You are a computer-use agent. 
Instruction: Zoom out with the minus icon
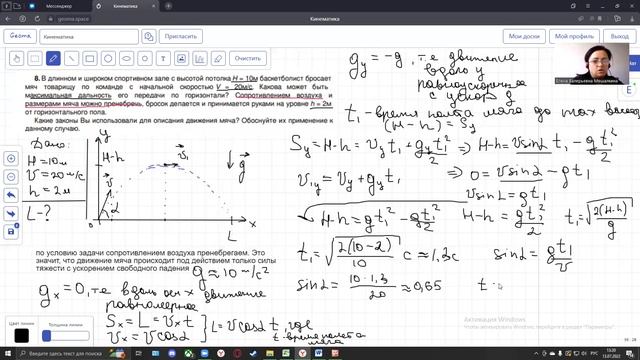11,177
